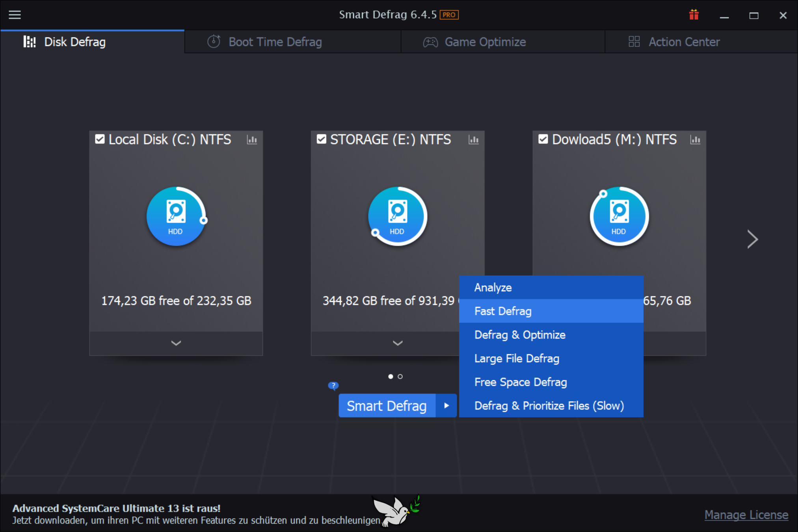Click the HDD icon for Local Disk (C:)
Screen dimensions: 798x532
click(x=176, y=216)
